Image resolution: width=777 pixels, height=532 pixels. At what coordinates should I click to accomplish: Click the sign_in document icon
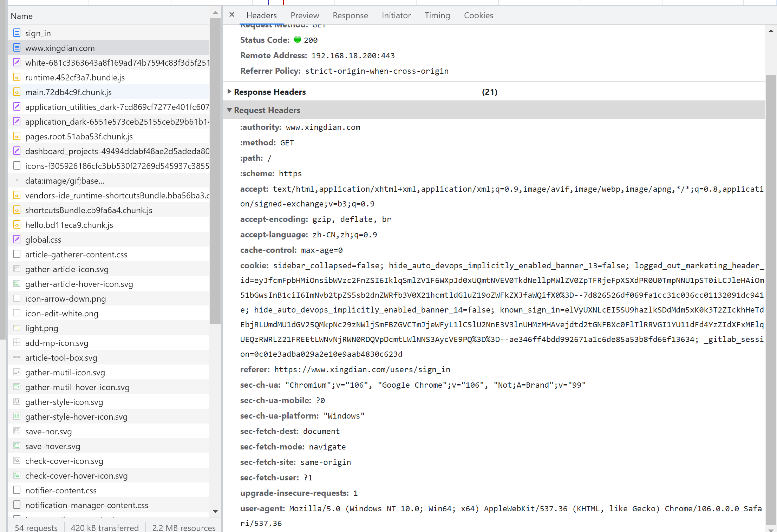pyautogui.click(x=17, y=33)
